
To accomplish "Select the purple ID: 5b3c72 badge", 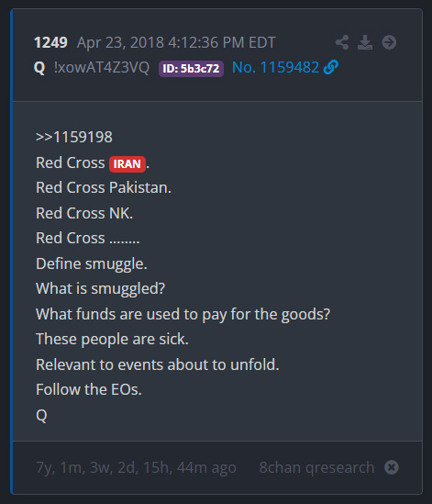I will (x=191, y=69).
